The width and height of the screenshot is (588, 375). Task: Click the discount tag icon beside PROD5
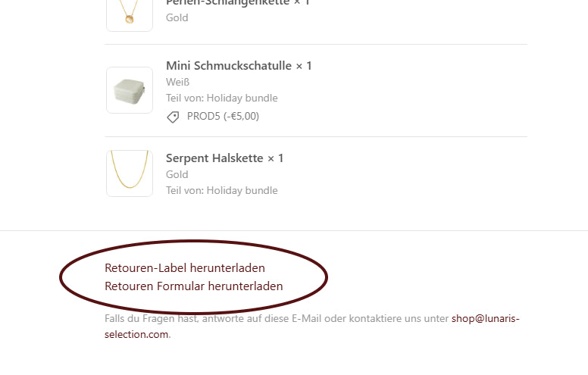tap(173, 117)
